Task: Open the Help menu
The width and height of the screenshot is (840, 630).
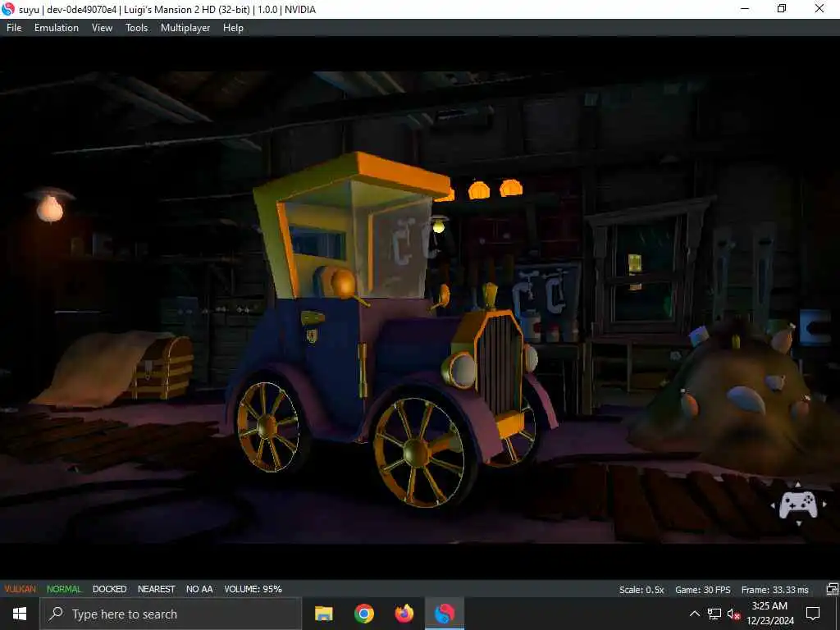Action: pos(233,28)
